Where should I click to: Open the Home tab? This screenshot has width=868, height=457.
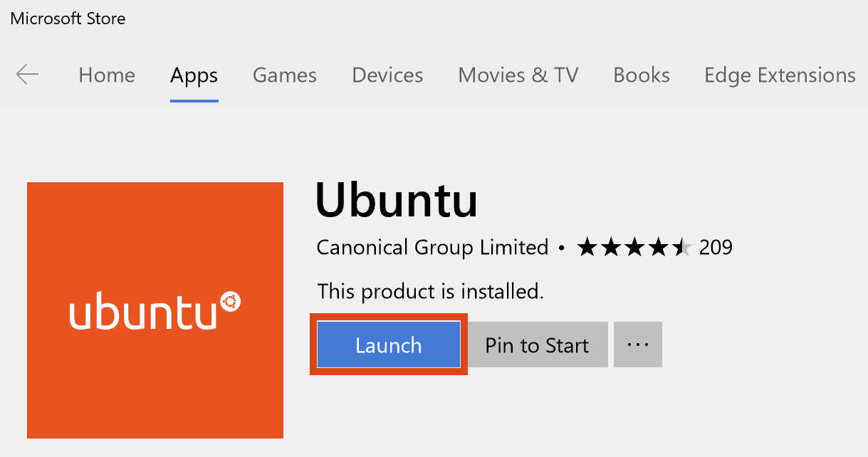click(x=107, y=75)
